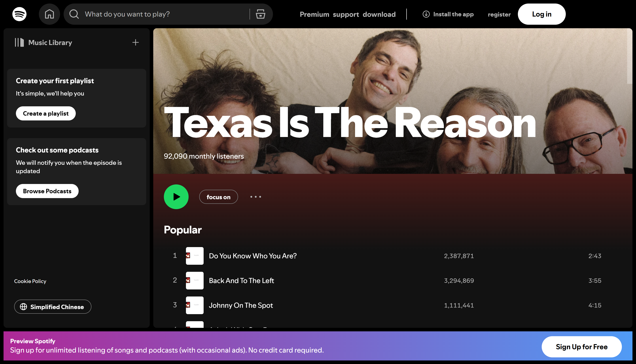Open the Premium menu item
This screenshot has width=636, height=364.
(314, 15)
